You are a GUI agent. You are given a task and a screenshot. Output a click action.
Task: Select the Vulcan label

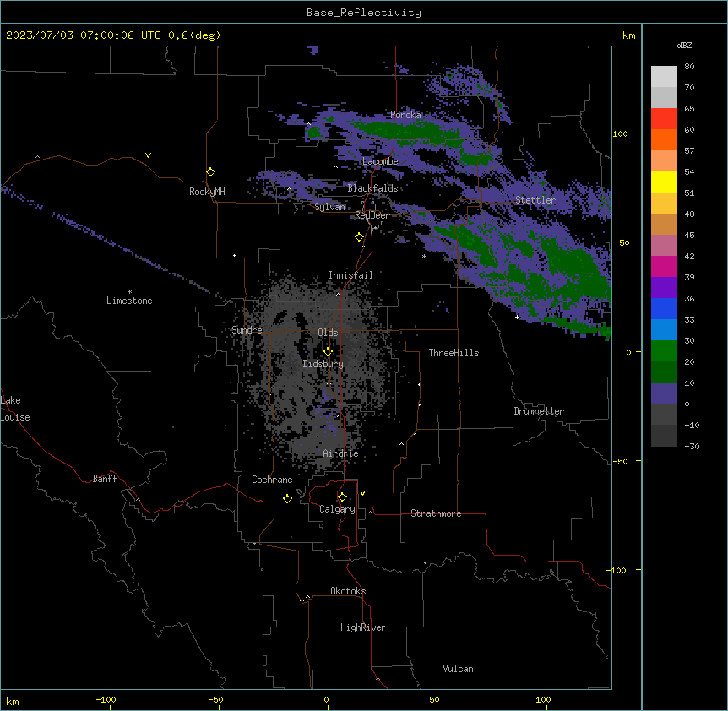click(459, 669)
